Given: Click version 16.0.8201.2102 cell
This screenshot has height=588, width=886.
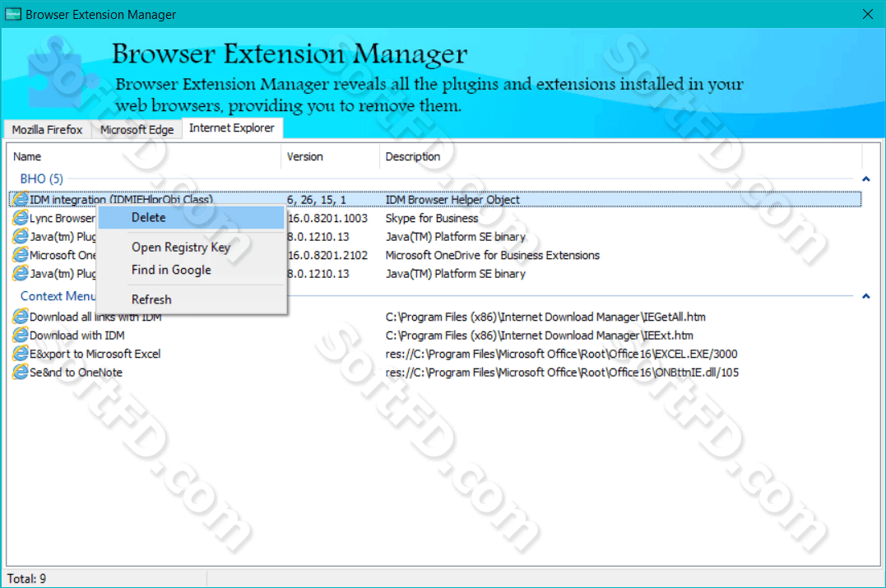Looking at the screenshot, I should [x=327, y=255].
